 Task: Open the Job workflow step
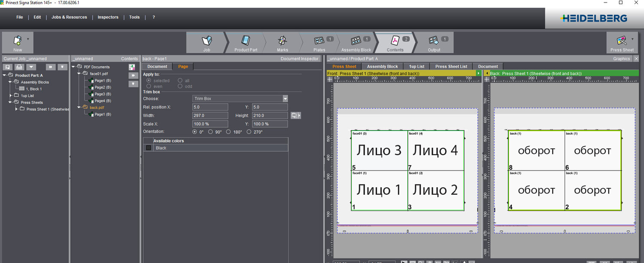[x=207, y=43]
